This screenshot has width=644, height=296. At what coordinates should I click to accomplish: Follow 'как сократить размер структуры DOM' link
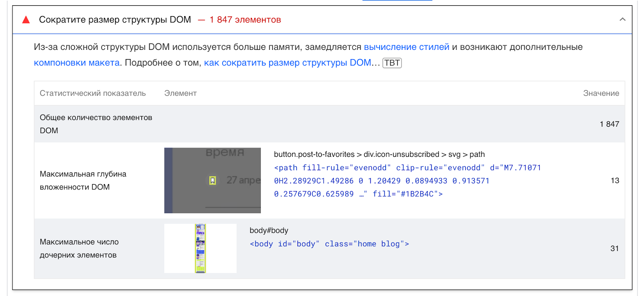[288, 63]
